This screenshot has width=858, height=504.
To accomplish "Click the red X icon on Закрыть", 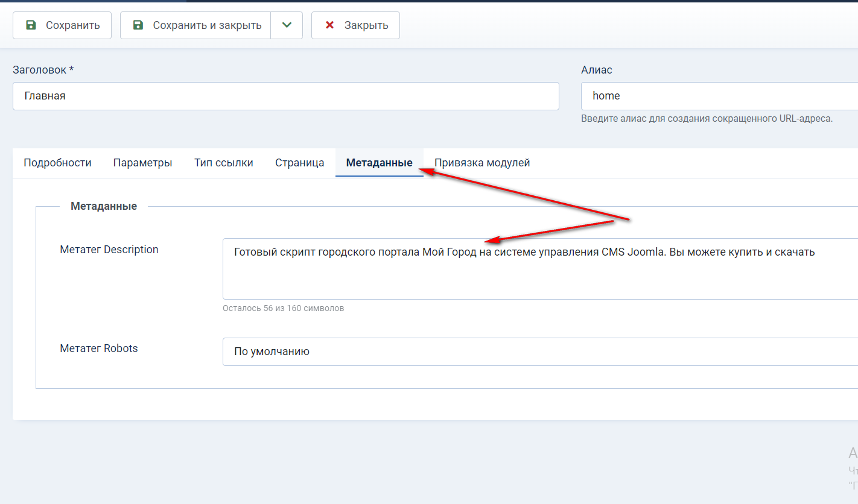I will [x=329, y=25].
